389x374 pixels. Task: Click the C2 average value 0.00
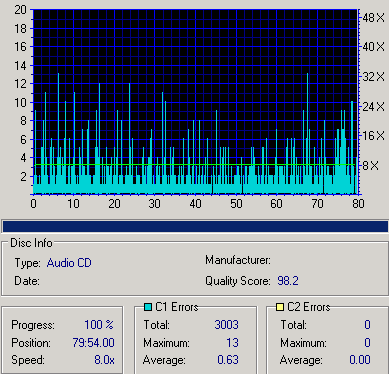[360, 360]
